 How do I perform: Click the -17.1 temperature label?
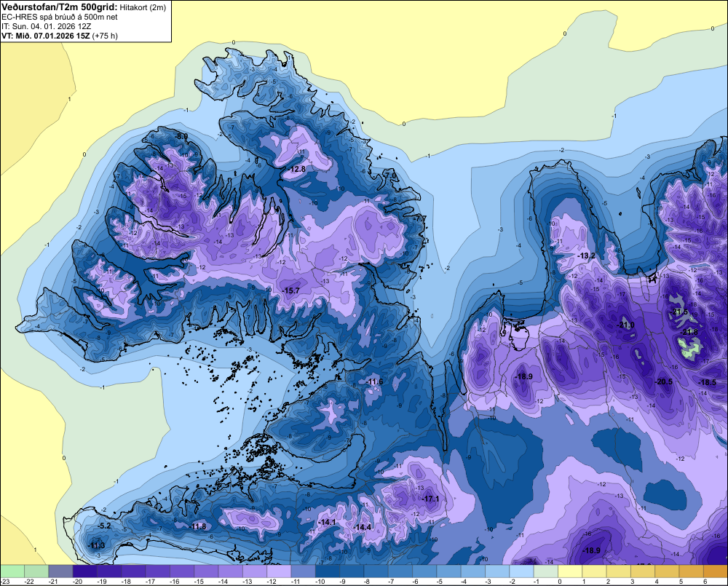point(430,499)
